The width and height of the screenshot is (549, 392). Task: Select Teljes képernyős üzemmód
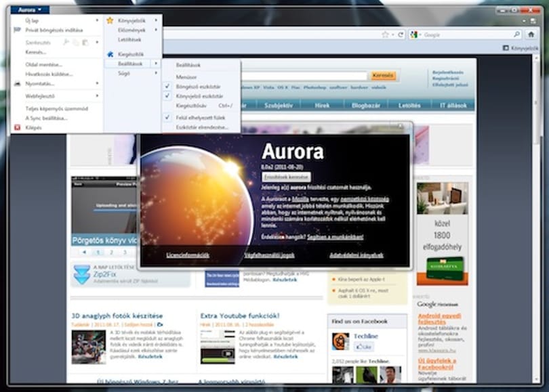[57, 108]
